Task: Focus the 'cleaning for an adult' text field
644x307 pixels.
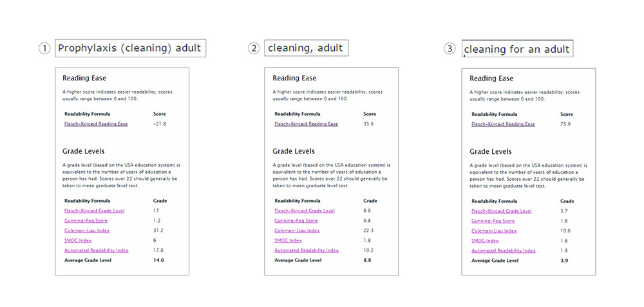Action: click(x=518, y=48)
